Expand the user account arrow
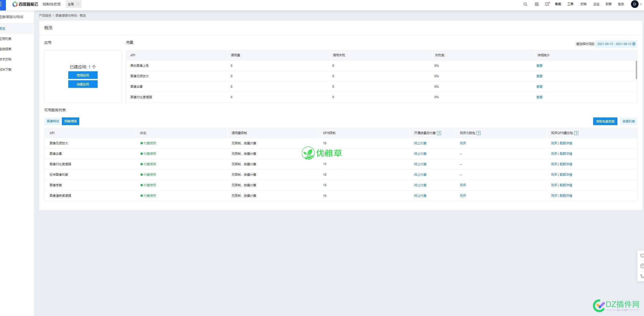Screen dimensions: 644x316 click(641, 4)
